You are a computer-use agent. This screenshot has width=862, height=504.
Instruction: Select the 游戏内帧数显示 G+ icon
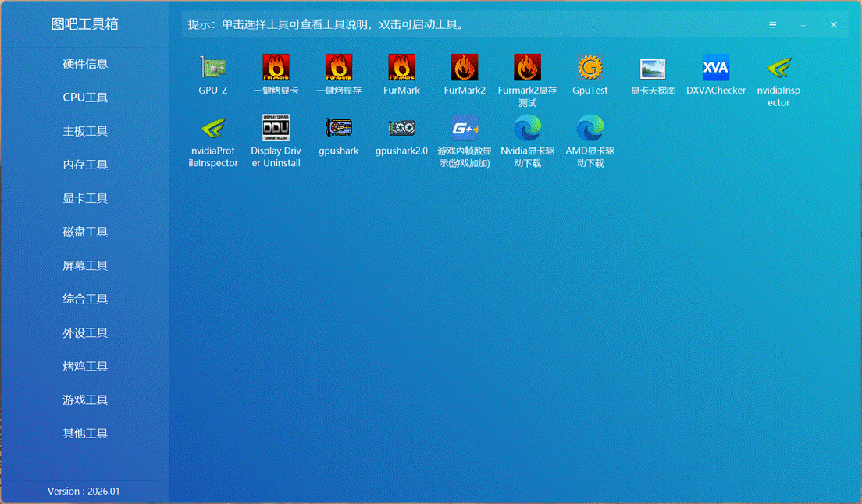[x=465, y=128]
